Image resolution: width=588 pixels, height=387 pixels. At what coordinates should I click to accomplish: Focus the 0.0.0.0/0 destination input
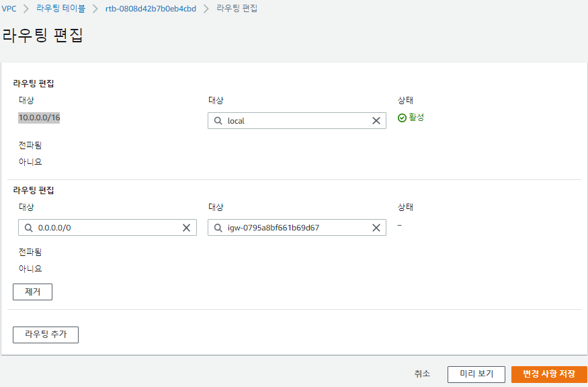(108, 228)
